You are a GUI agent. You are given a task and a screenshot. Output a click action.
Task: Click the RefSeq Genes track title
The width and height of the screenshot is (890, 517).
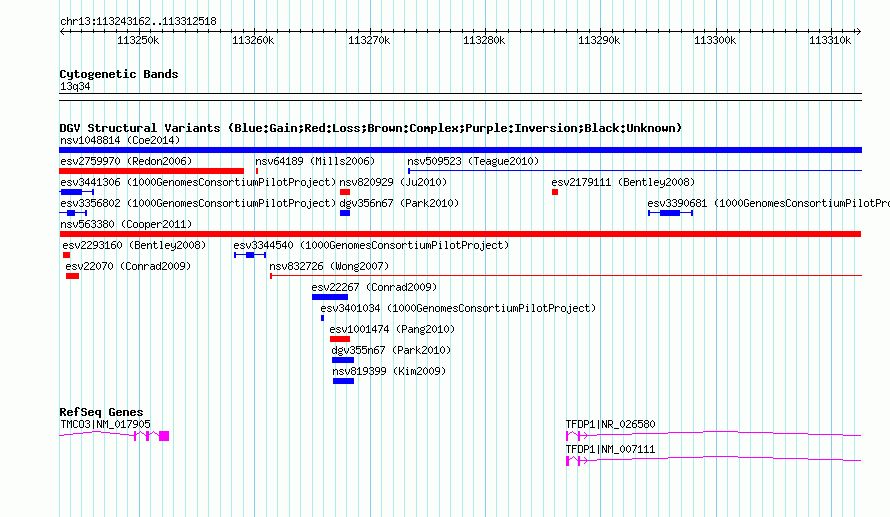coord(101,412)
